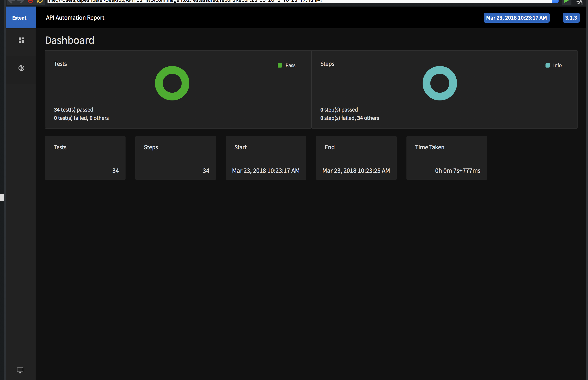
Task: Select the 'Time Taken' summary card
Action: (446, 158)
